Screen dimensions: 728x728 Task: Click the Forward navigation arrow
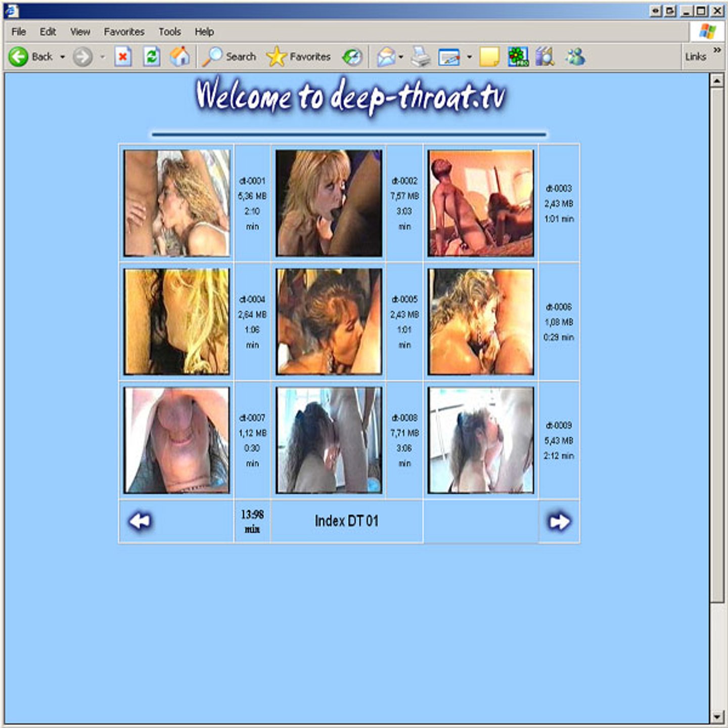82,57
